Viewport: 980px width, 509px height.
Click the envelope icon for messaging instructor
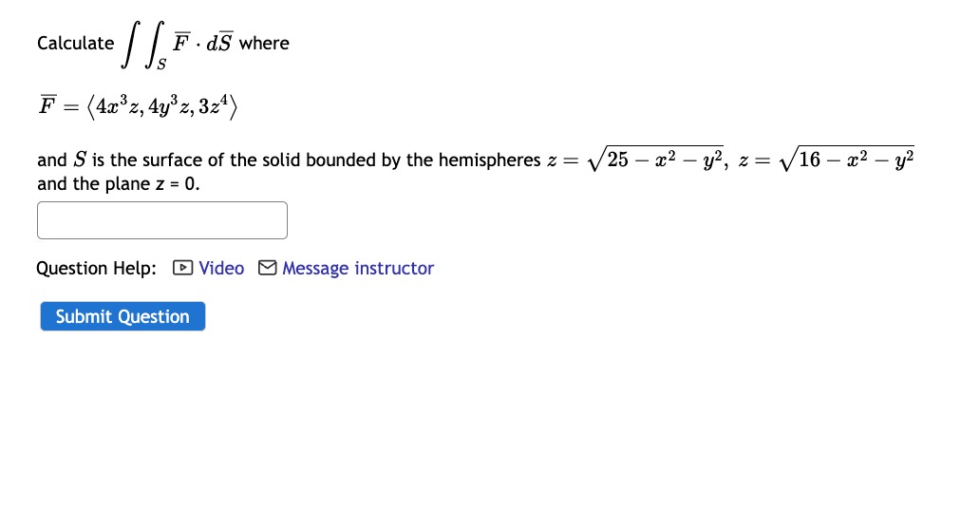(x=268, y=268)
